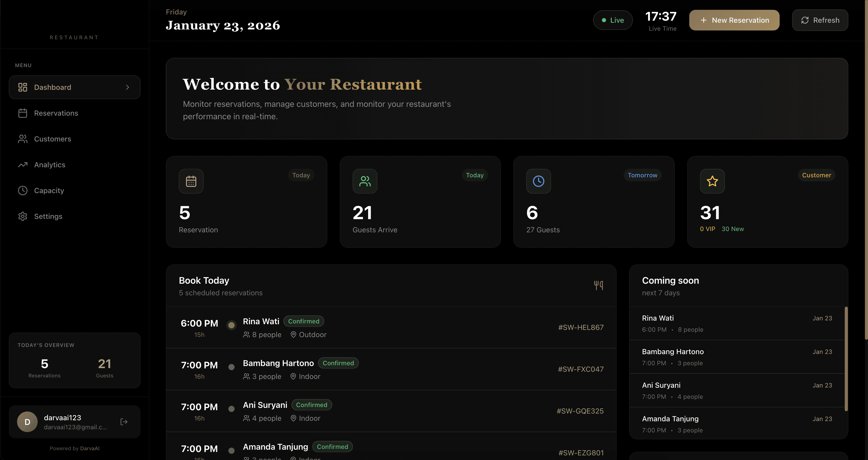Click the status dot beside Ani Suryani
Image resolution: width=868 pixels, height=460 pixels.
click(231, 409)
